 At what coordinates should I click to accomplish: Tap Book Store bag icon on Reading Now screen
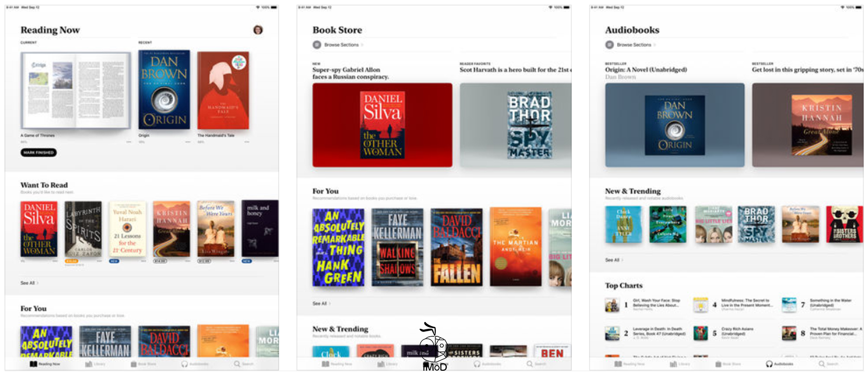pos(134,364)
